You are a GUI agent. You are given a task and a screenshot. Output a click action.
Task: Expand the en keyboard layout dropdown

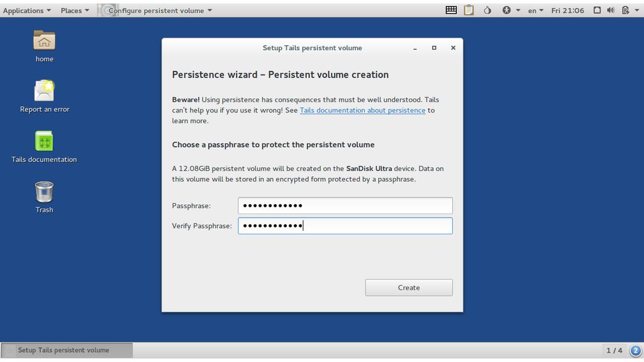tap(535, 10)
